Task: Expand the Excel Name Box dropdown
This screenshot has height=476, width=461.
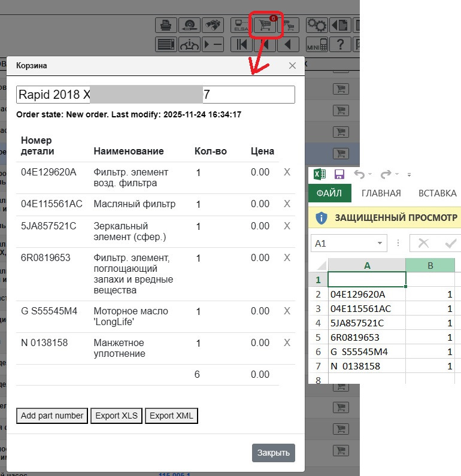Action: coord(380,243)
